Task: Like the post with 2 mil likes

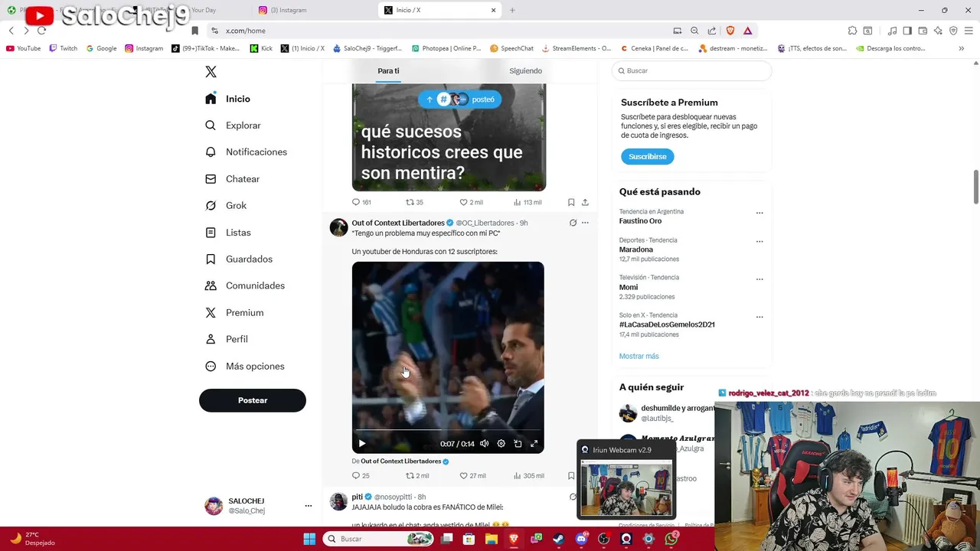Action: [x=471, y=202]
